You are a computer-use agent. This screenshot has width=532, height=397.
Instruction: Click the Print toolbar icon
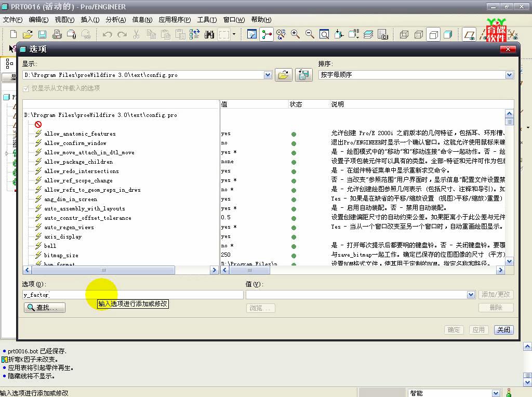pyautogui.click(x=57, y=34)
